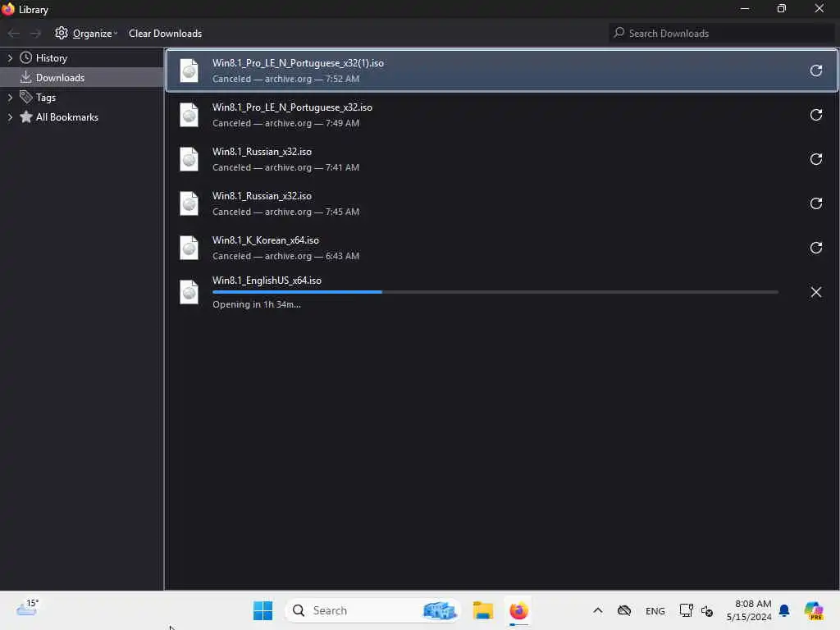The height and width of the screenshot is (630, 840).
Task: Click file icon of Russian_x32.iso at 7:45 AM
Action: (x=189, y=203)
